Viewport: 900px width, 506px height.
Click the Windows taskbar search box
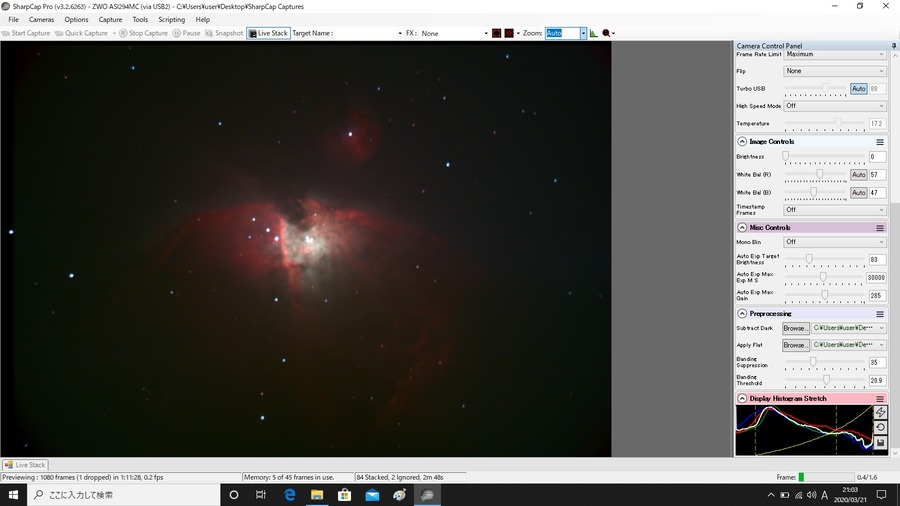pos(123,495)
